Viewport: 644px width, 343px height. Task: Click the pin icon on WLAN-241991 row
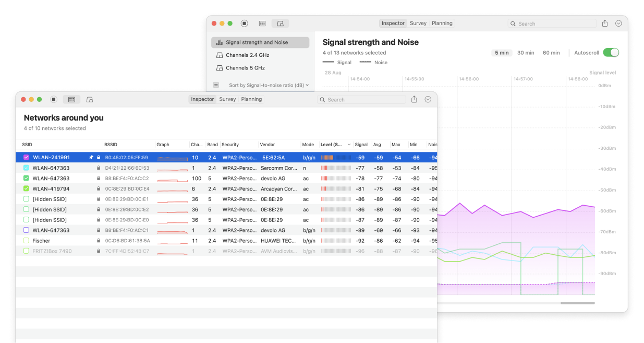point(90,157)
